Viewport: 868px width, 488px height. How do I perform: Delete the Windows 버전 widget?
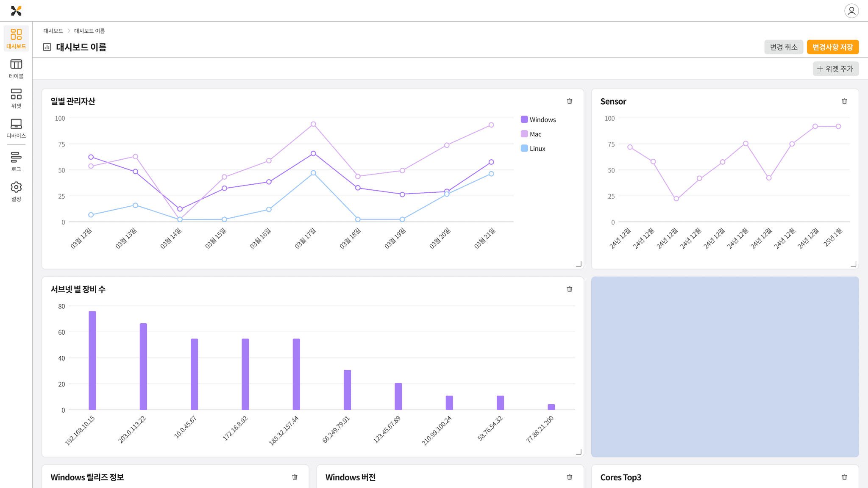coord(570,477)
